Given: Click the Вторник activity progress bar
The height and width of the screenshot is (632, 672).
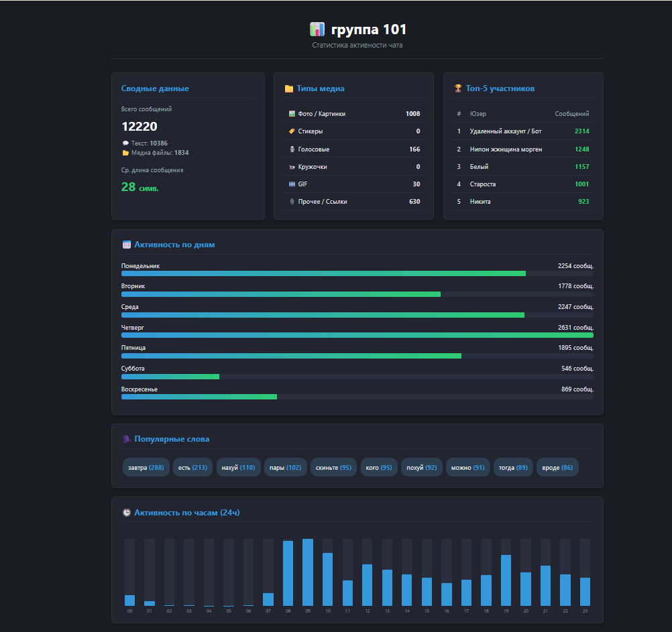Looking at the screenshot, I should pyautogui.click(x=357, y=294).
